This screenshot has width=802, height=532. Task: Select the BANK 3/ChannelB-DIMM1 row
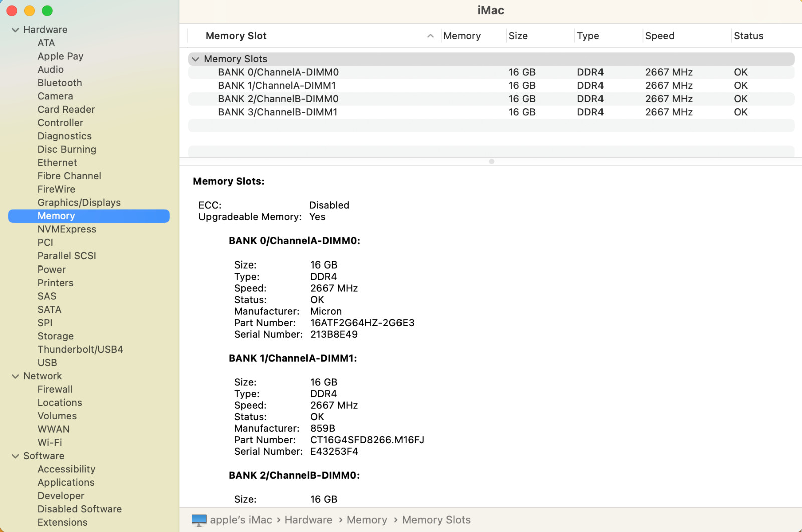click(277, 112)
